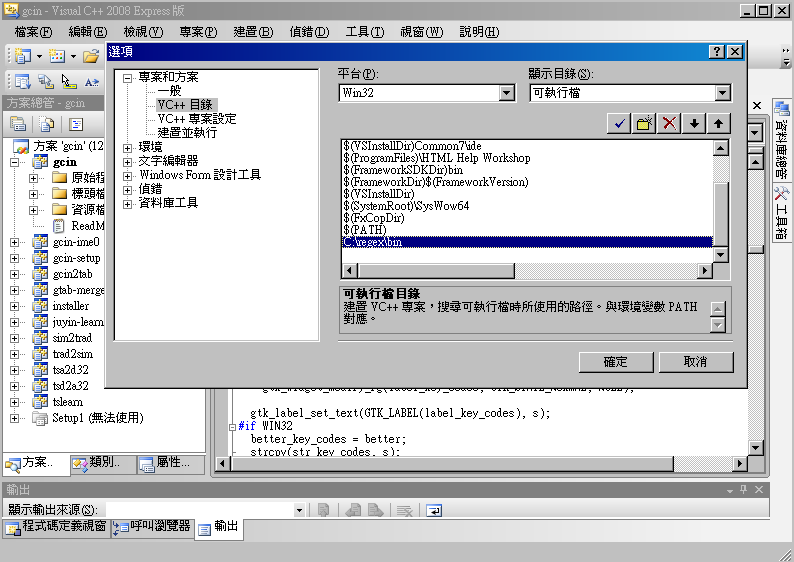Click the open folder icon in toolbar
The image size is (794, 562).
pos(91,56)
